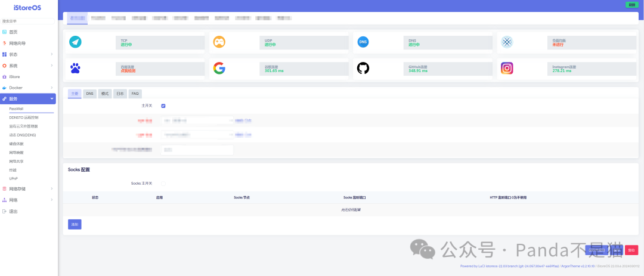Expand the 状态 sidebar menu chevron
Screen dimensions: 644x276
pos(52,54)
